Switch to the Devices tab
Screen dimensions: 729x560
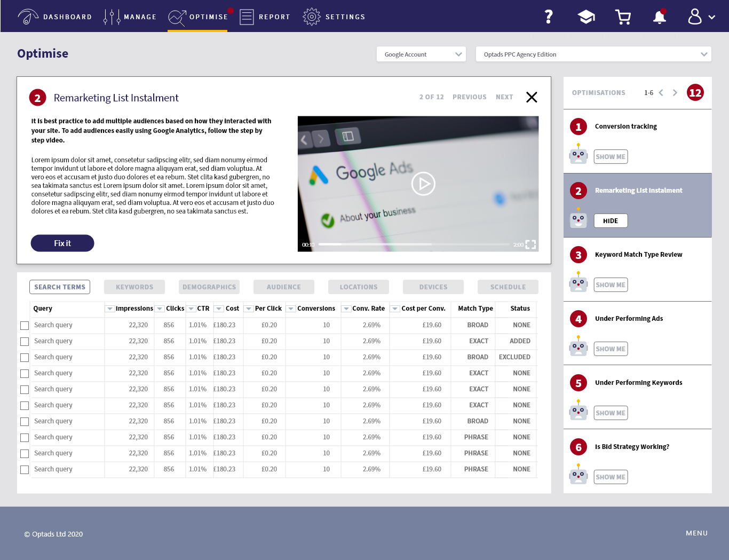tap(433, 287)
